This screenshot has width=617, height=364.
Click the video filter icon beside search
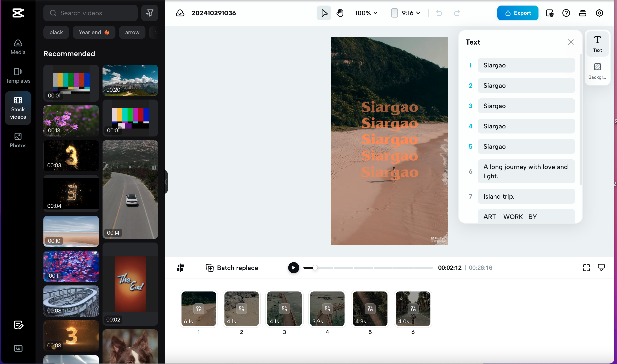point(150,13)
